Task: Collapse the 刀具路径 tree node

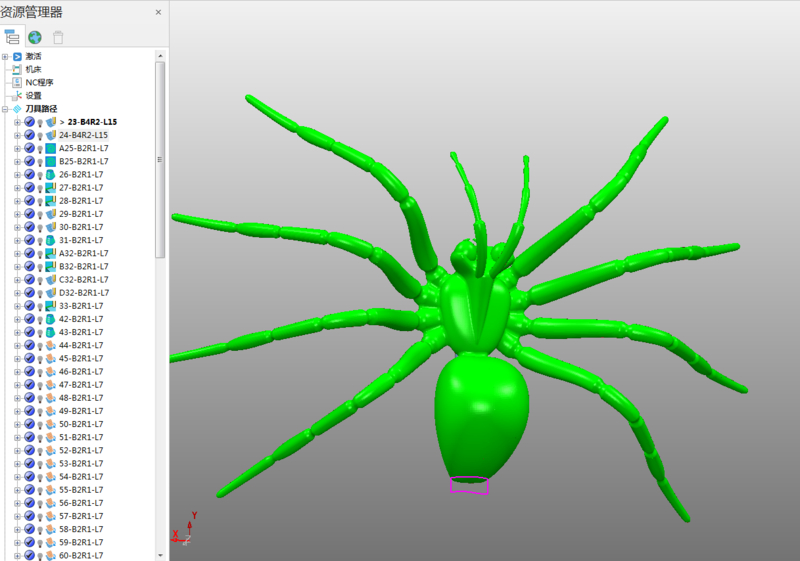Action: (5, 109)
